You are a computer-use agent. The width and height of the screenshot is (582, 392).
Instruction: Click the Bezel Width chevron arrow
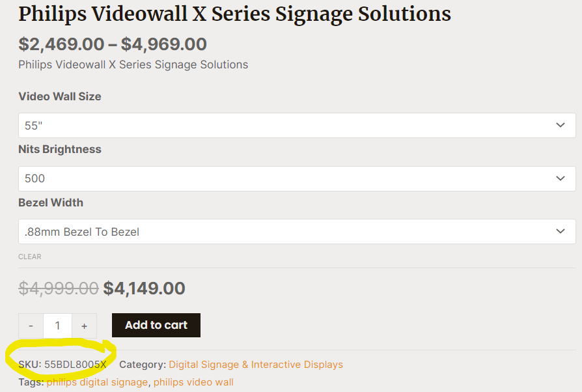point(561,231)
